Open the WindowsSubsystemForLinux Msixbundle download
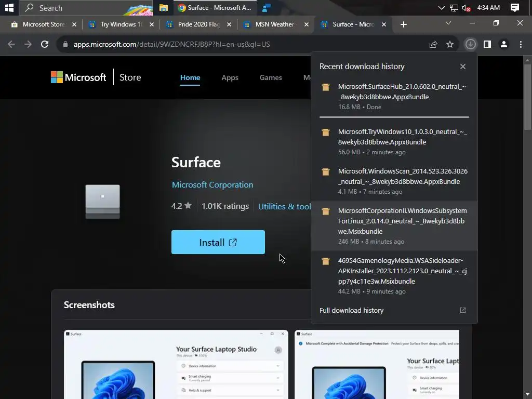 pos(394,225)
